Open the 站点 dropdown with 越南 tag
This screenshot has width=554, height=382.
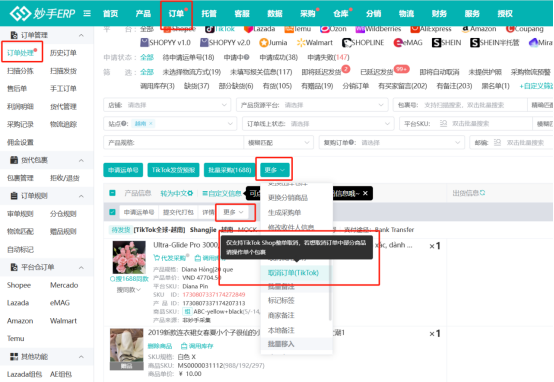pos(170,124)
